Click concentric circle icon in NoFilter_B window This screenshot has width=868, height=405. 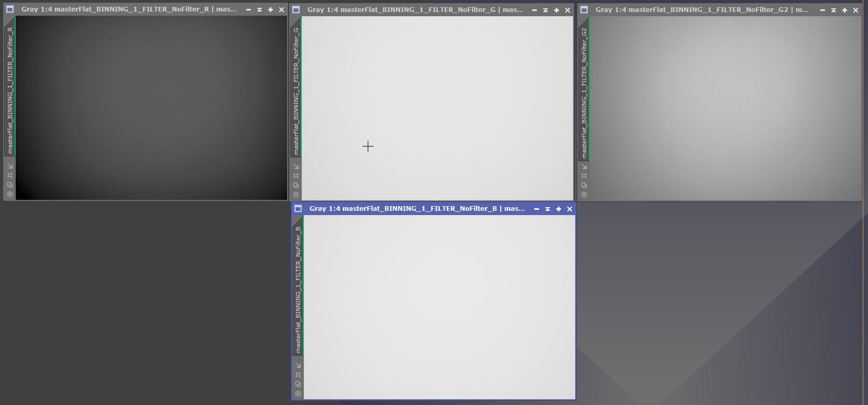(298, 393)
